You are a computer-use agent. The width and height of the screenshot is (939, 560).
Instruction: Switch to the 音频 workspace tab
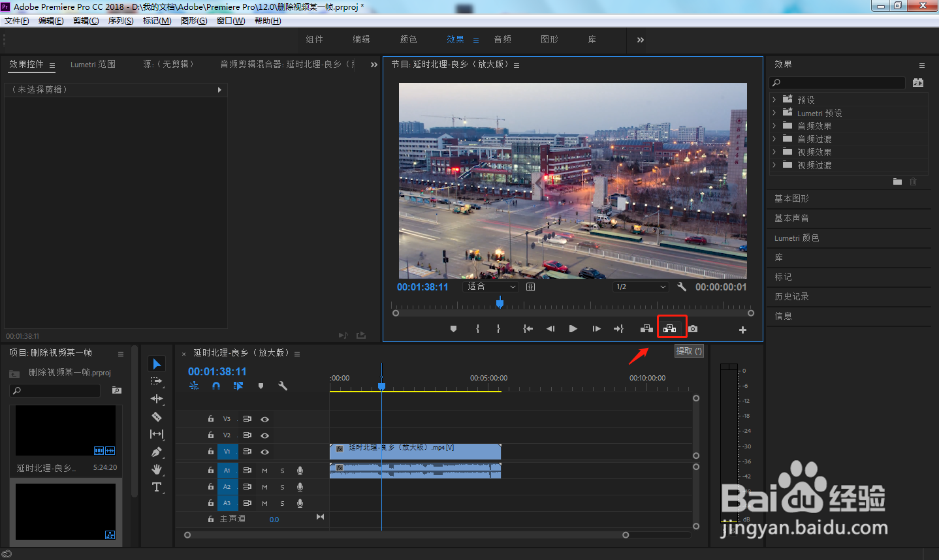tap(503, 40)
